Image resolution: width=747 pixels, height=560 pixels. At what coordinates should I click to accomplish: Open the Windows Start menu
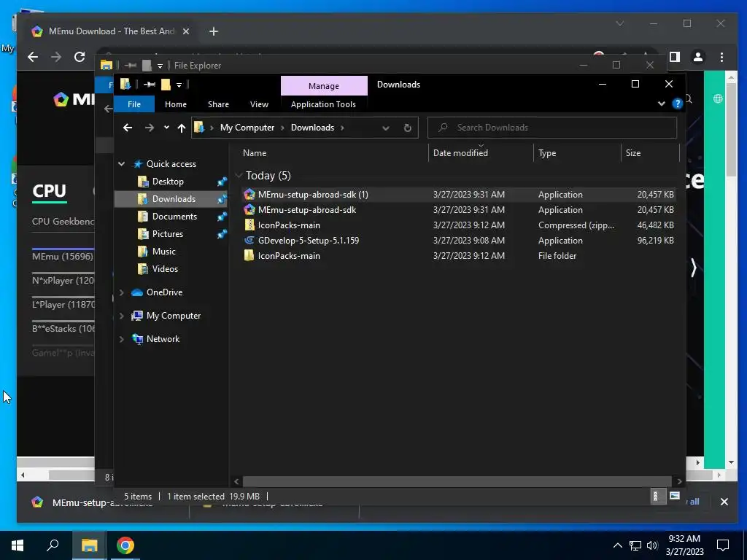[18, 545]
